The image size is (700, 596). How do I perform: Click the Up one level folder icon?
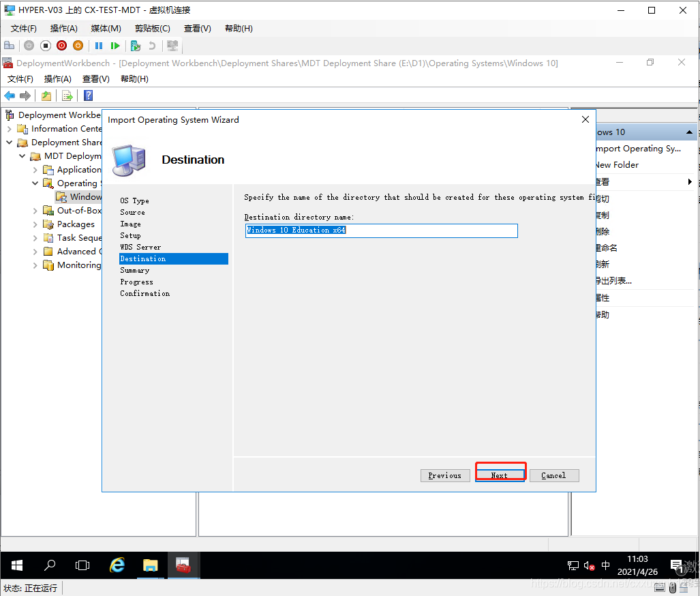(x=46, y=95)
